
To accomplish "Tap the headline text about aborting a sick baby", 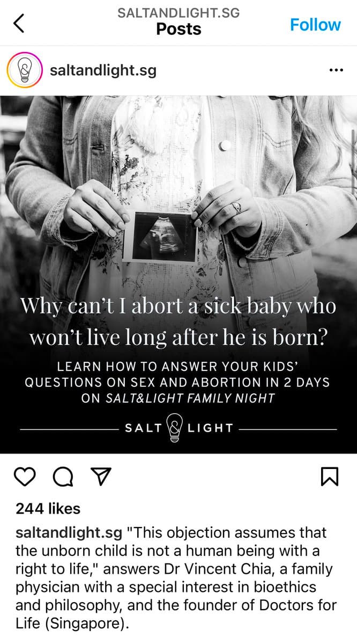I will pyautogui.click(x=178, y=323).
